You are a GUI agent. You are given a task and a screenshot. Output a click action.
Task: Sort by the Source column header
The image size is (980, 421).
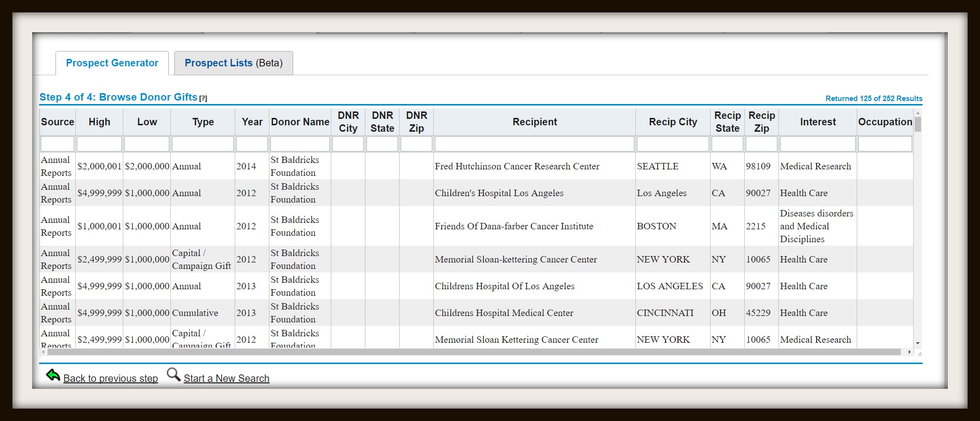pos(57,122)
